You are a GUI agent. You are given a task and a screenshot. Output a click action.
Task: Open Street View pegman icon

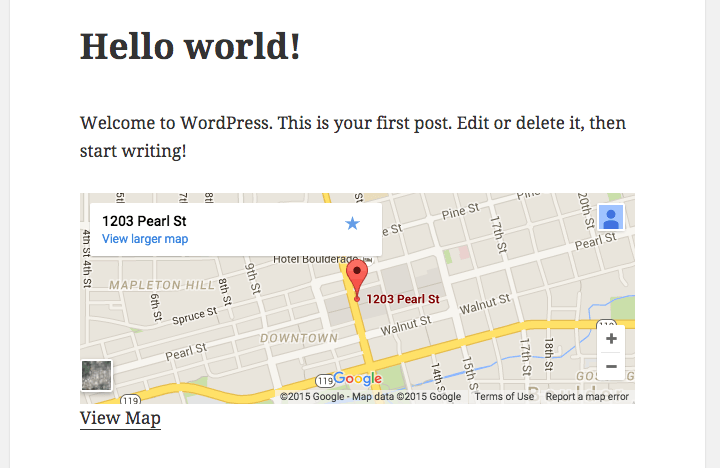tap(611, 217)
